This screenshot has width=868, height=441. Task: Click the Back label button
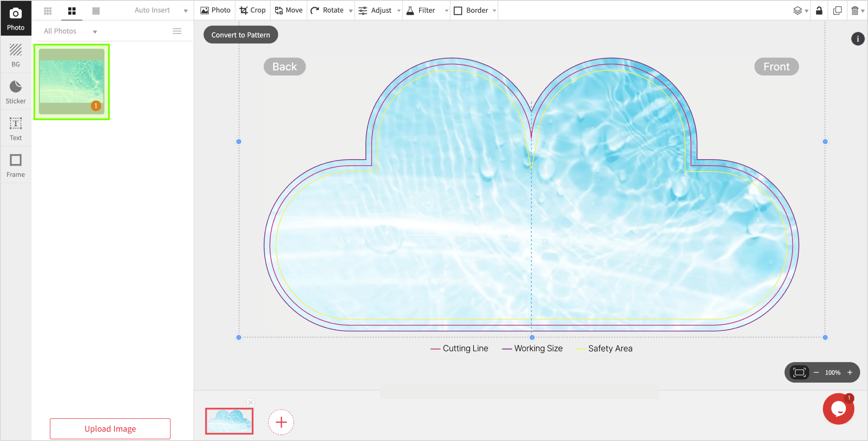click(x=285, y=66)
